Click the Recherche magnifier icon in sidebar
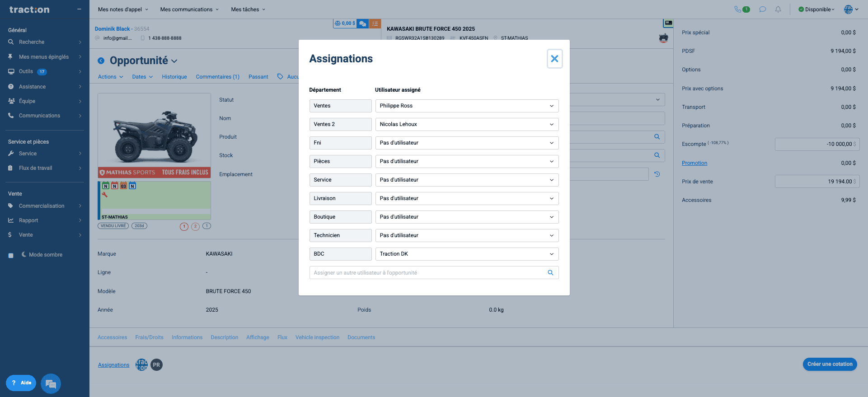This screenshot has width=868, height=397. pyautogui.click(x=11, y=42)
